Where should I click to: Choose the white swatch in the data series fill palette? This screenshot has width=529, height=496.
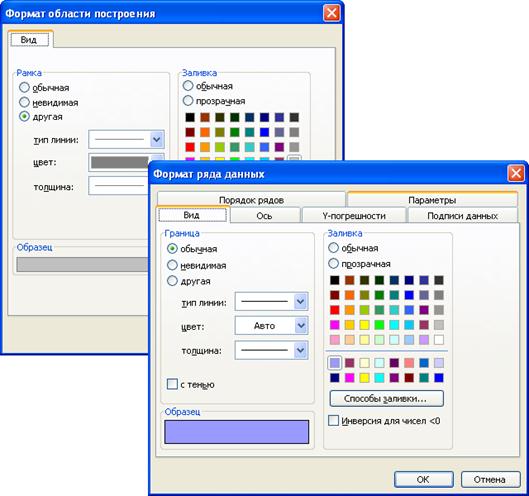(x=439, y=339)
